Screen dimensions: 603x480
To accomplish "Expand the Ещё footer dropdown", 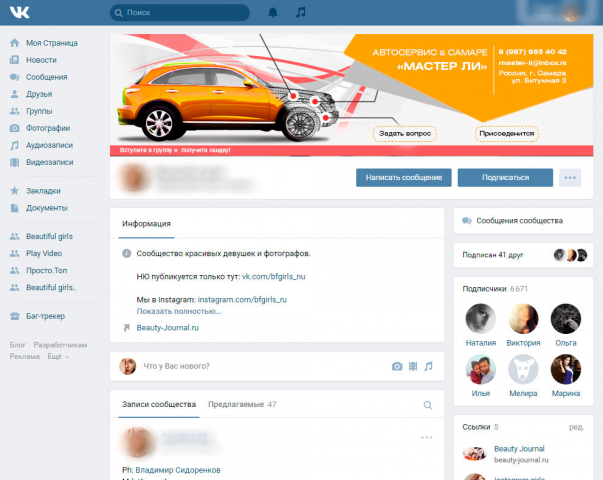I will click(58, 357).
